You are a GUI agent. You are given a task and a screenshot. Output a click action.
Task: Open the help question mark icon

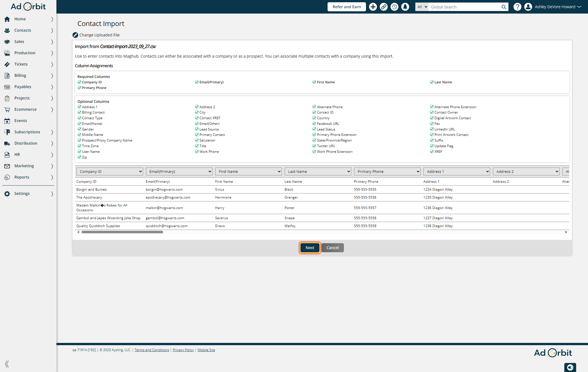pos(517,7)
